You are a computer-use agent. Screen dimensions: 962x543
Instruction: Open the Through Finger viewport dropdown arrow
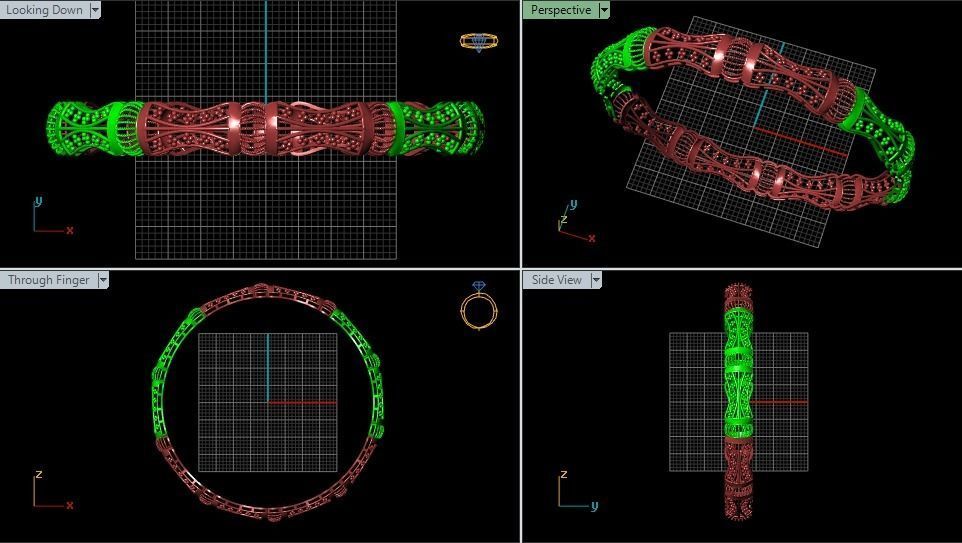click(x=103, y=280)
